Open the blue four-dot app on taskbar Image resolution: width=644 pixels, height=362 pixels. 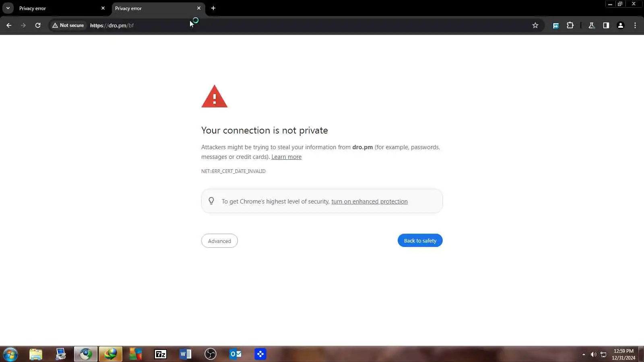260,354
